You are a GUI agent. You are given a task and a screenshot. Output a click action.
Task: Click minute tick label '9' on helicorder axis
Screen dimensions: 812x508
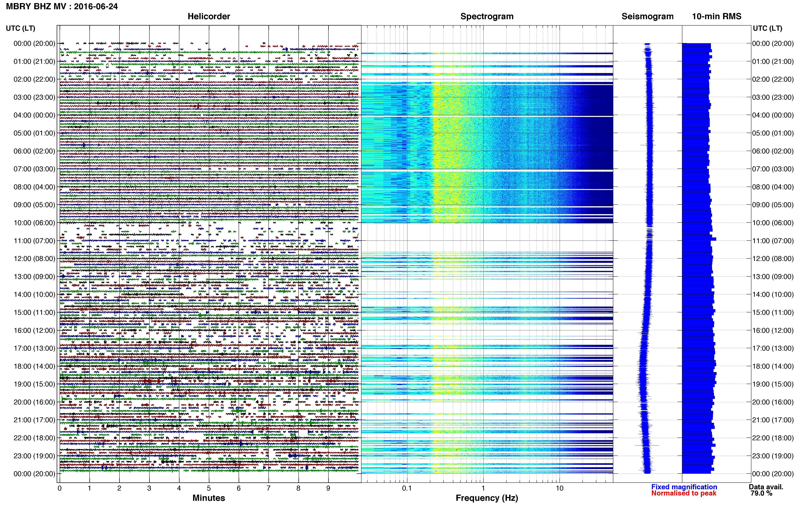(328, 488)
